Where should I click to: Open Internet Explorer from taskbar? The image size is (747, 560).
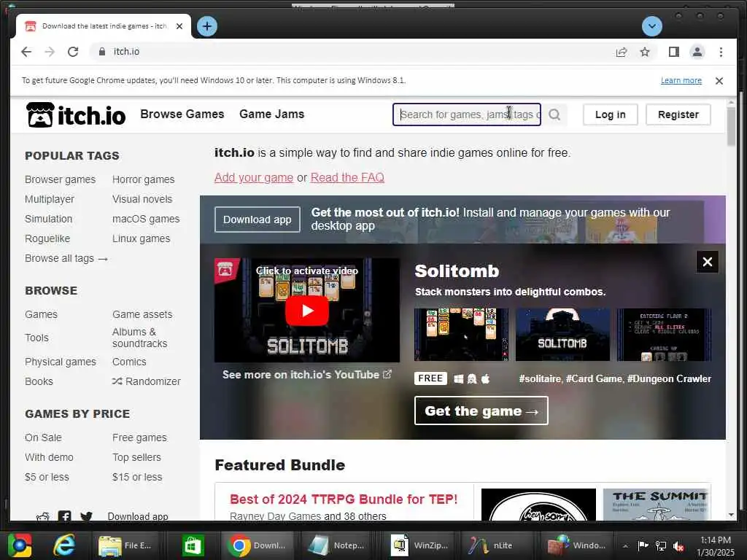coord(63,545)
